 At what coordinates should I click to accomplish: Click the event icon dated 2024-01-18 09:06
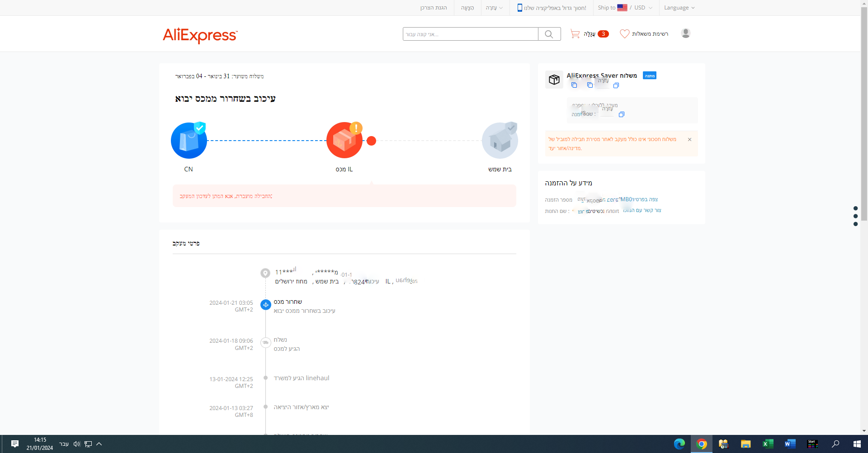[x=266, y=343]
